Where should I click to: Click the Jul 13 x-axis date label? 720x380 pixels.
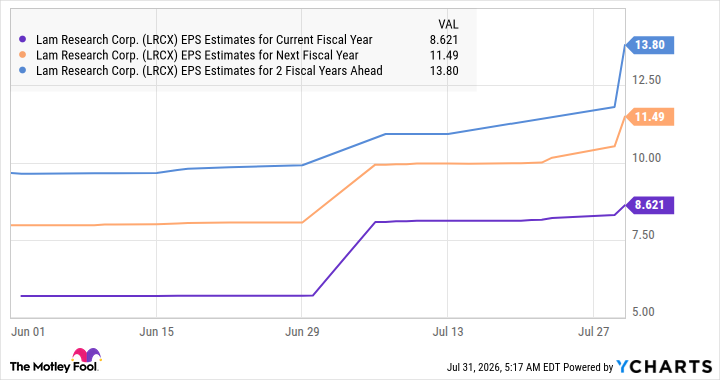448,332
